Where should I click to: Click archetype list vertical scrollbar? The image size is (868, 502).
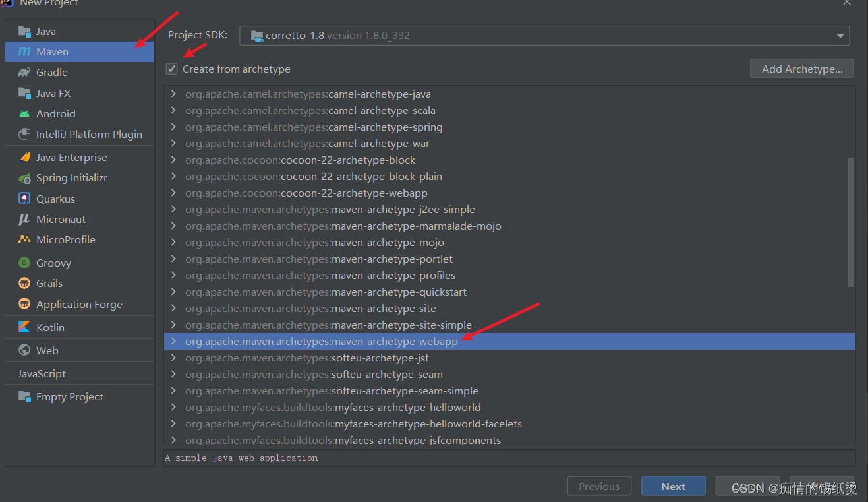[x=851, y=222]
